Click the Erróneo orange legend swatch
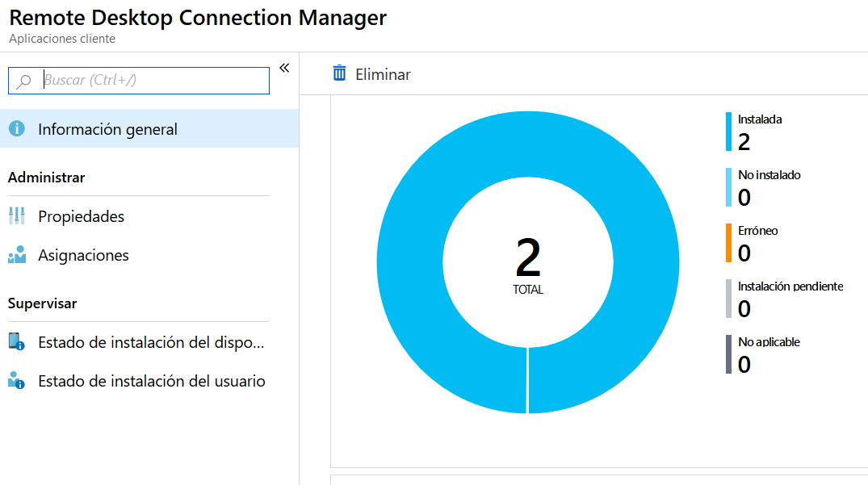 [x=728, y=243]
